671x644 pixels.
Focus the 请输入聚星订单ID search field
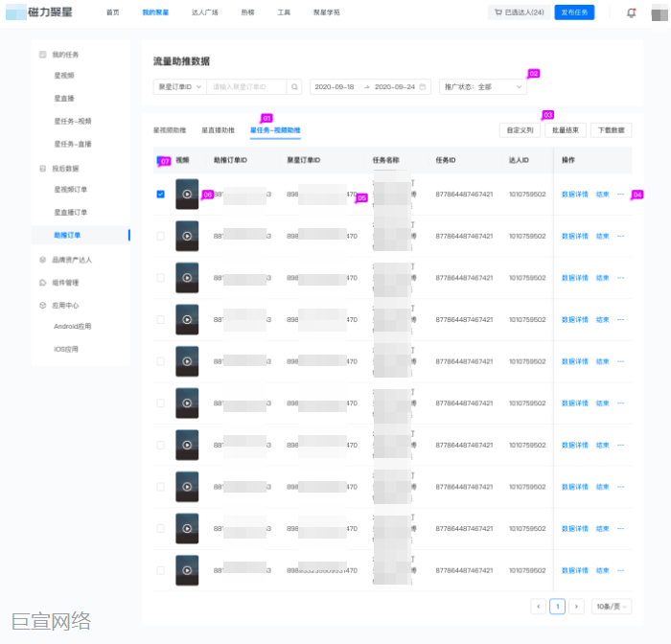tap(246, 87)
